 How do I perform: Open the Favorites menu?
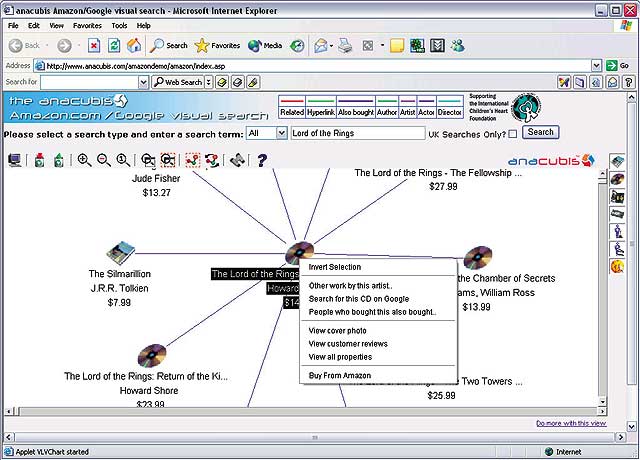(87, 25)
